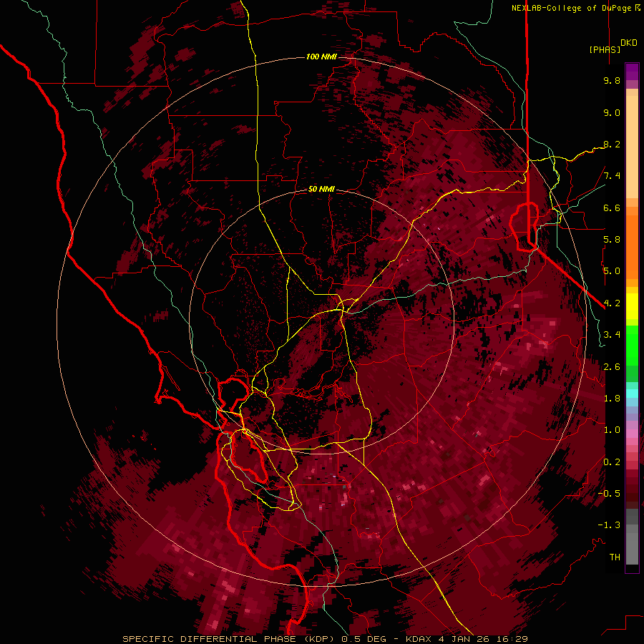Click the 4.2 value on the color scale
The image size is (644, 644).
612,303
